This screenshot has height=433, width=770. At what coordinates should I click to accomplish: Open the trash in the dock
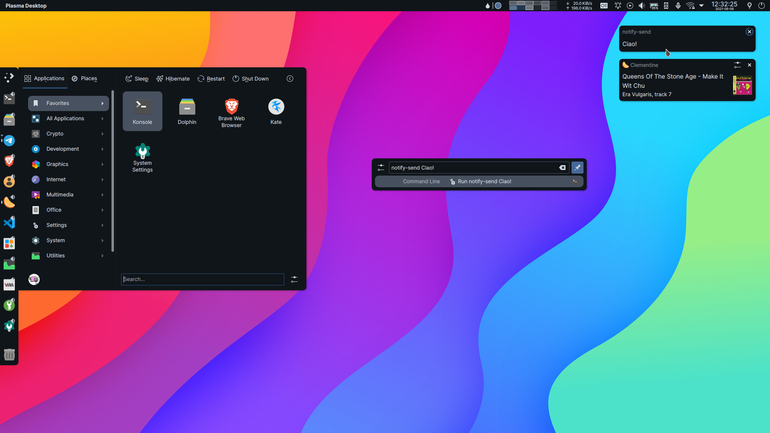coord(9,354)
